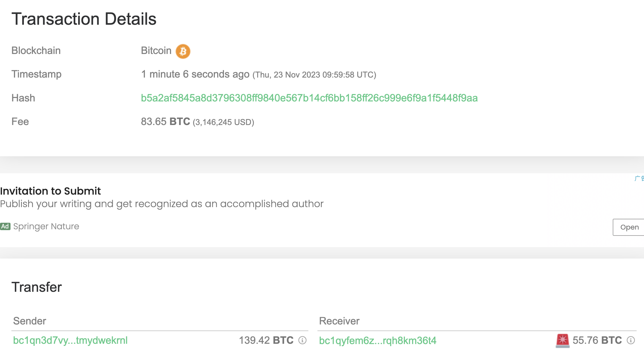644x354 pixels.
Task: Click the Bitcoin blockchain name text
Action: point(156,51)
